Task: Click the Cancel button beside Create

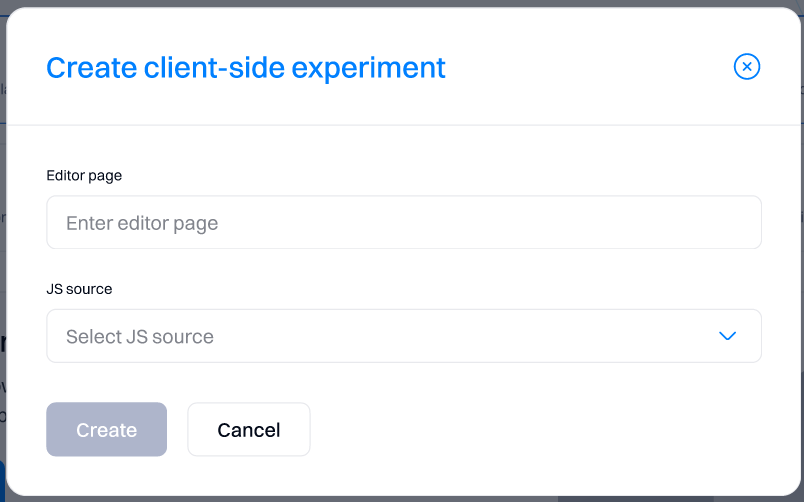Action: pos(248,430)
